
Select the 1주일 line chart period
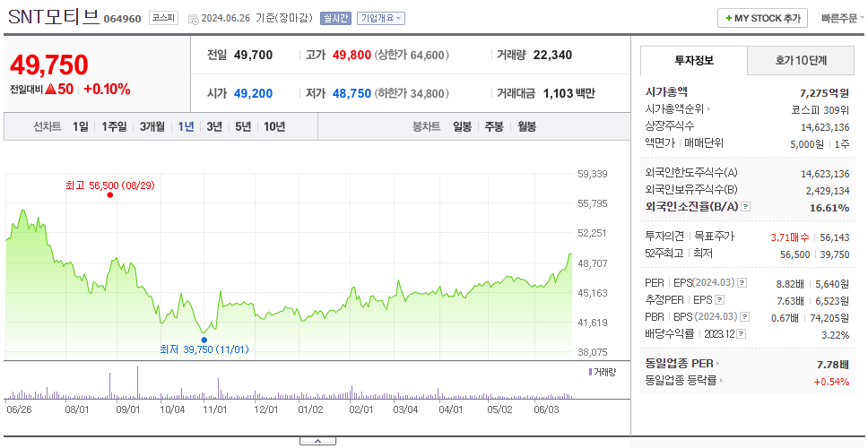114,126
